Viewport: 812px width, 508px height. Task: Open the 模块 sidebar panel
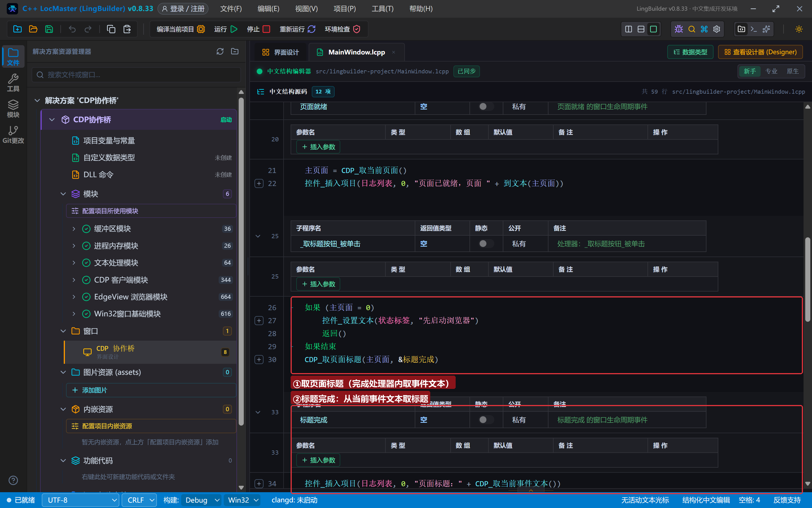tap(13, 109)
